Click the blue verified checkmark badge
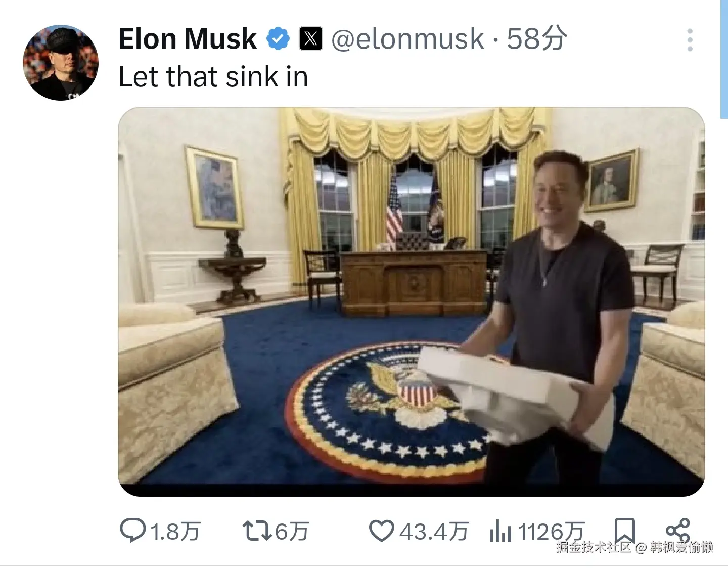The height and width of the screenshot is (569, 728). coord(278,39)
